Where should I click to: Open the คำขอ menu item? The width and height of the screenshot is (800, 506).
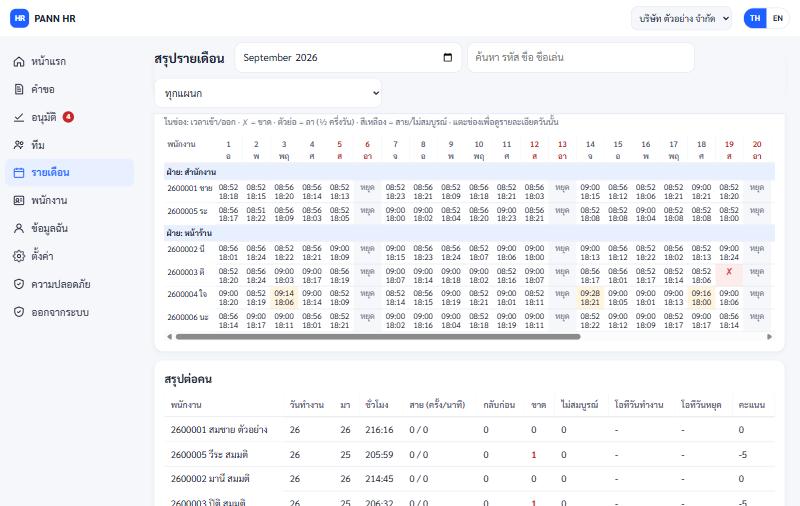pyautogui.click(x=70, y=89)
